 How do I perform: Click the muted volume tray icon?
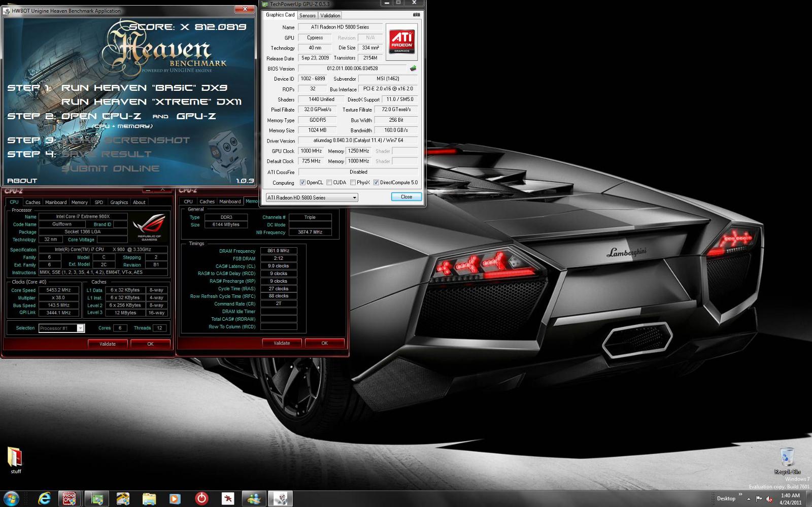(769, 499)
